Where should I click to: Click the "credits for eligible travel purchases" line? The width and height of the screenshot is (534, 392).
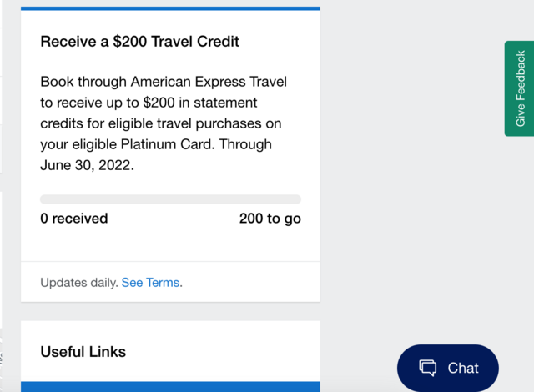[150, 123]
